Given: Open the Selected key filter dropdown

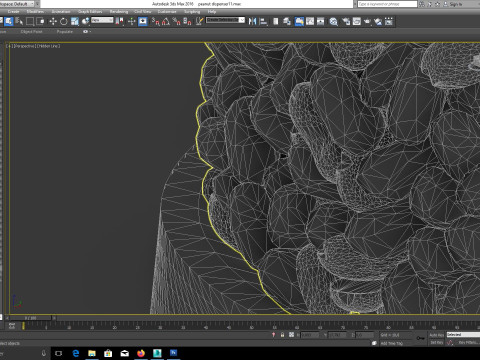Looking at the screenshot, I should click(x=463, y=335).
